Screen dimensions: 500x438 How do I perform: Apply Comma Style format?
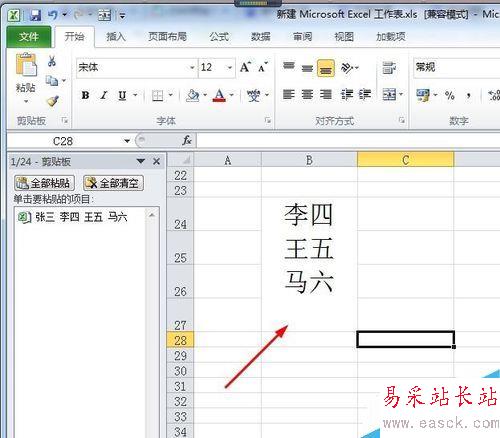(x=469, y=96)
